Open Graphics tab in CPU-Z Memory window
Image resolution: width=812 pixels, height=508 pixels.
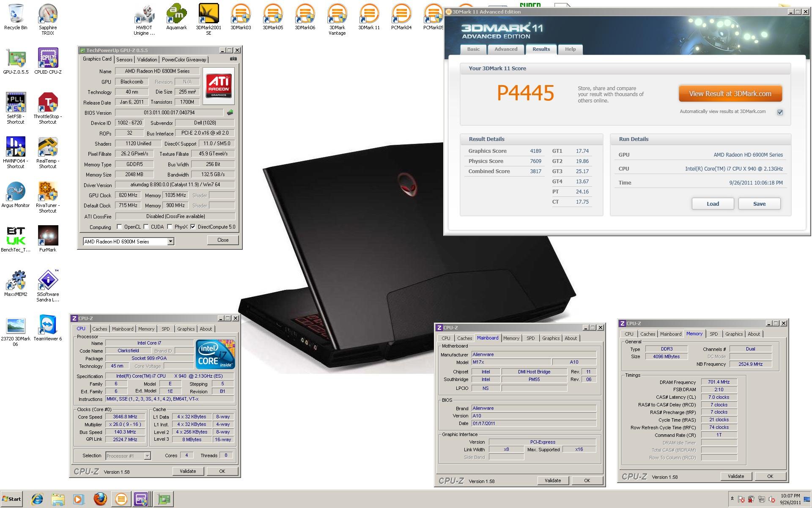click(x=734, y=334)
